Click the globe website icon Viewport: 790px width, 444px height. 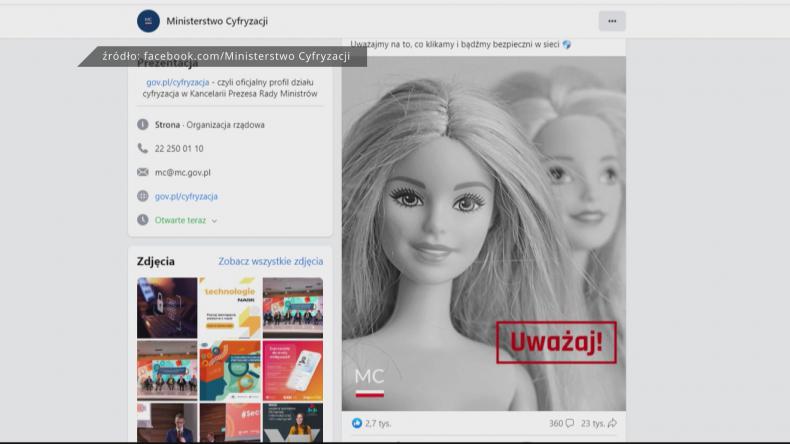[143, 196]
